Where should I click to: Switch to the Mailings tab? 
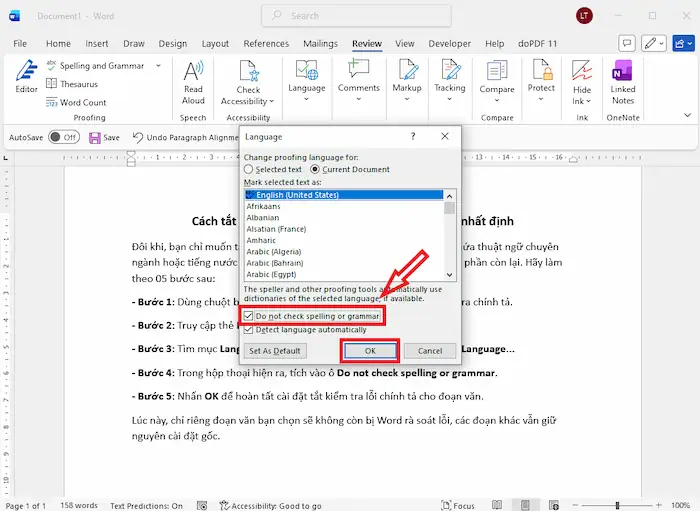click(x=320, y=44)
